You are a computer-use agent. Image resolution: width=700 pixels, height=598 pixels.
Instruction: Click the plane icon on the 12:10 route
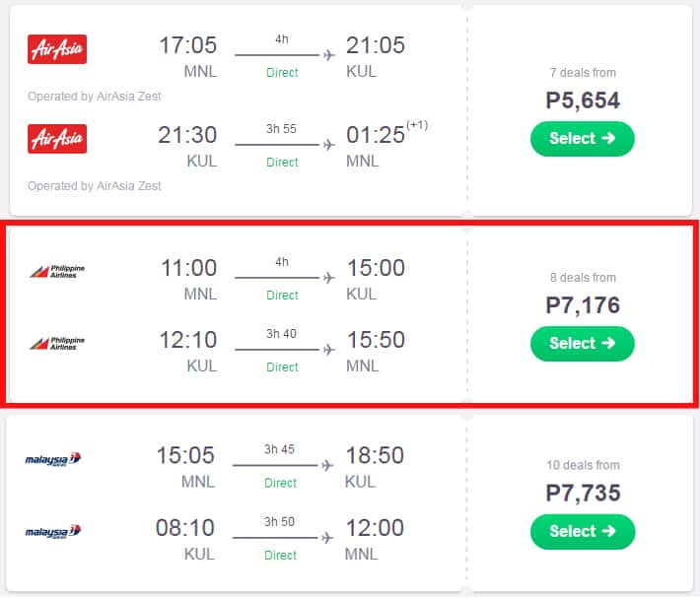329,350
